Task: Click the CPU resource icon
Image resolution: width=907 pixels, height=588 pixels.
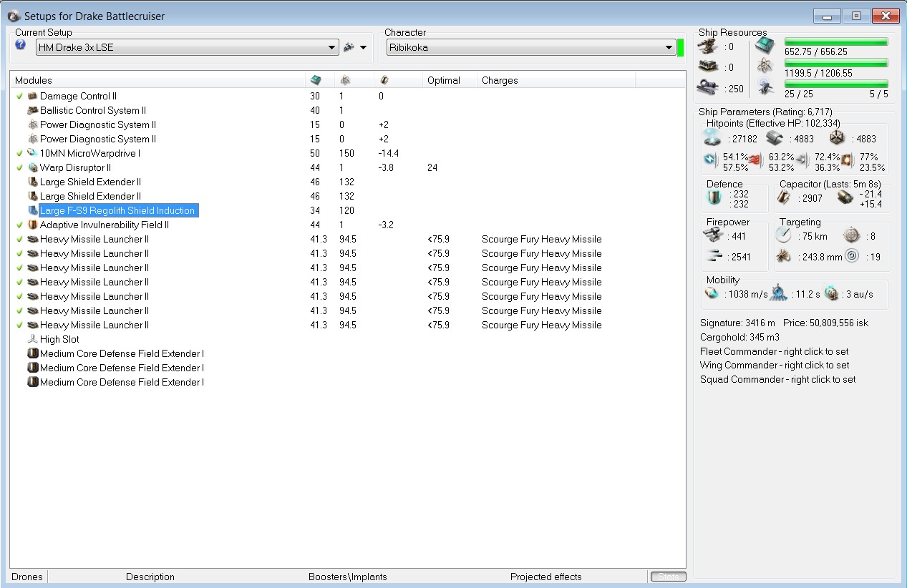Action: click(x=766, y=46)
